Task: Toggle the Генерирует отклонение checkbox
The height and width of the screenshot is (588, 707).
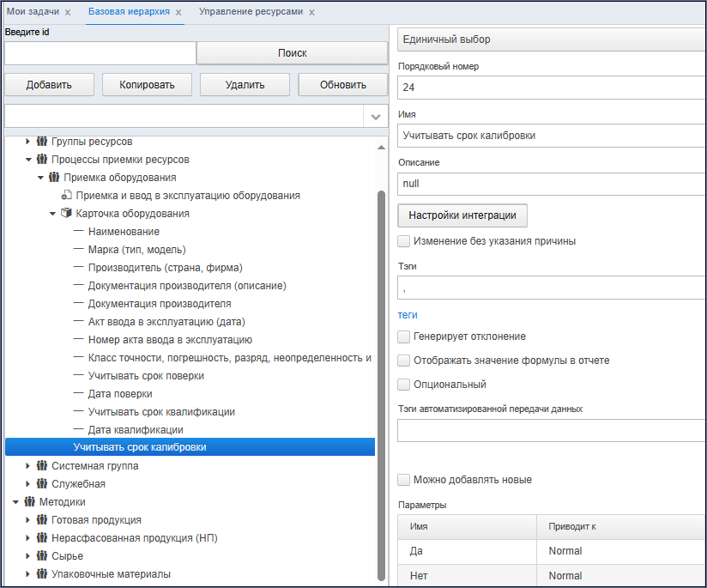Action: [x=403, y=336]
